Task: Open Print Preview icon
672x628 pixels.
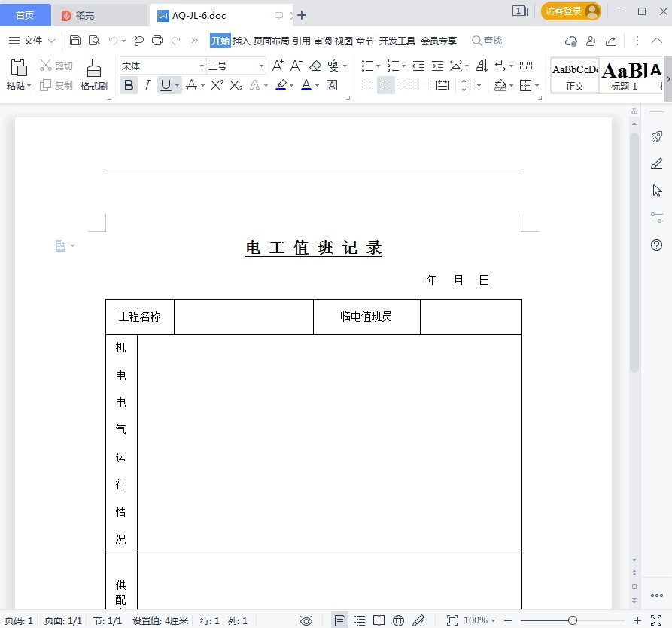Action: pos(94,41)
